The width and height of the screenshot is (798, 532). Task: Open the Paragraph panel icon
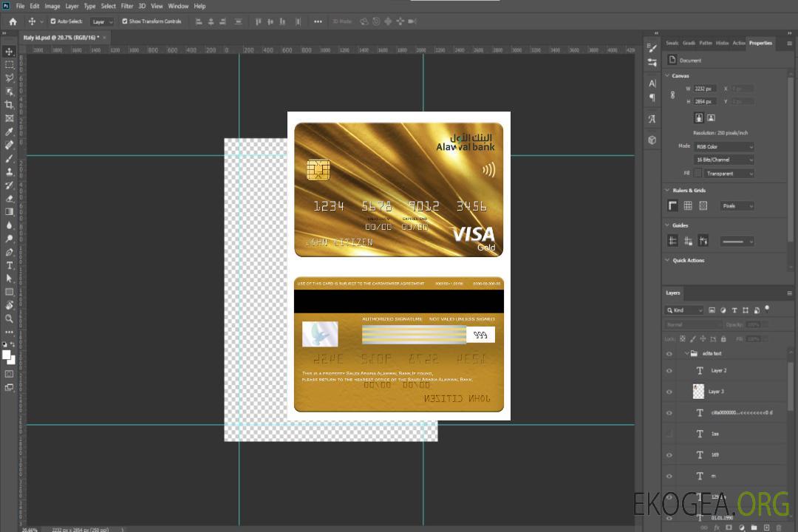pyautogui.click(x=652, y=98)
